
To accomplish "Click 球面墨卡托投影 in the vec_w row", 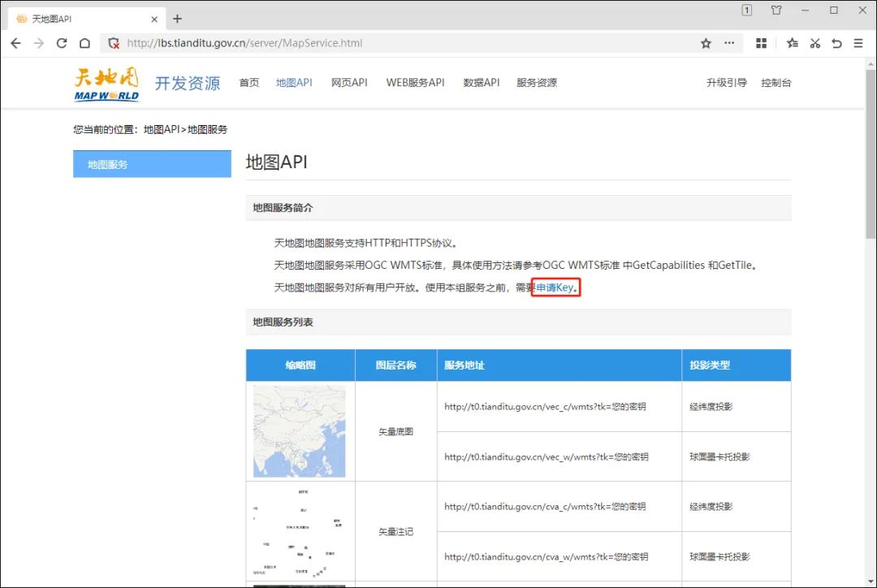I will point(719,456).
